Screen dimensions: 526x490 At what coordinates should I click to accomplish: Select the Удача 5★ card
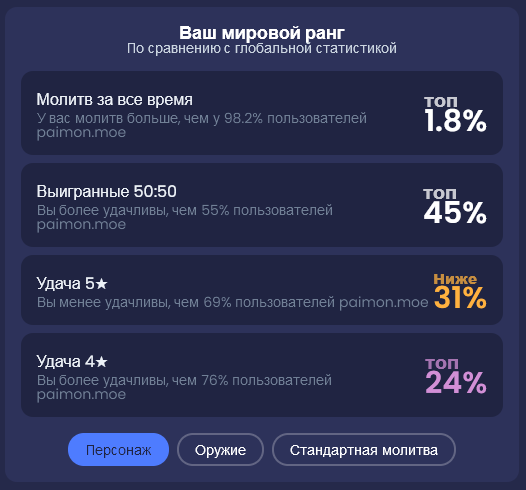(262, 290)
